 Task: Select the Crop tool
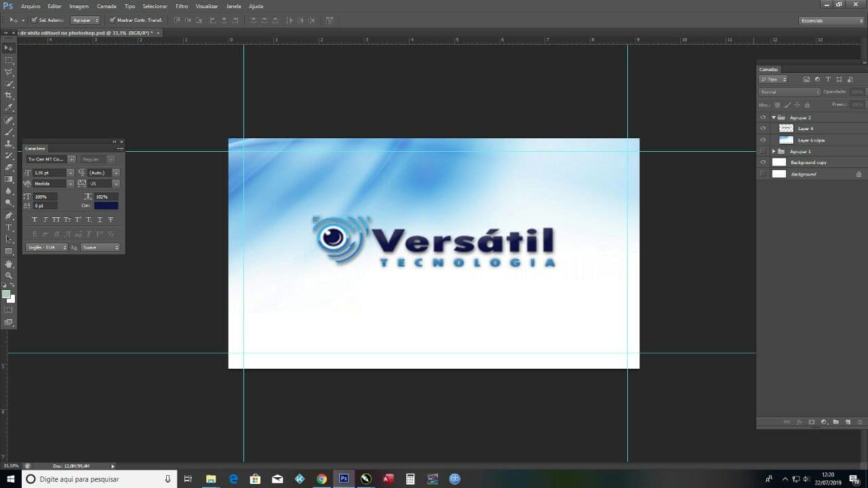pos(9,96)
